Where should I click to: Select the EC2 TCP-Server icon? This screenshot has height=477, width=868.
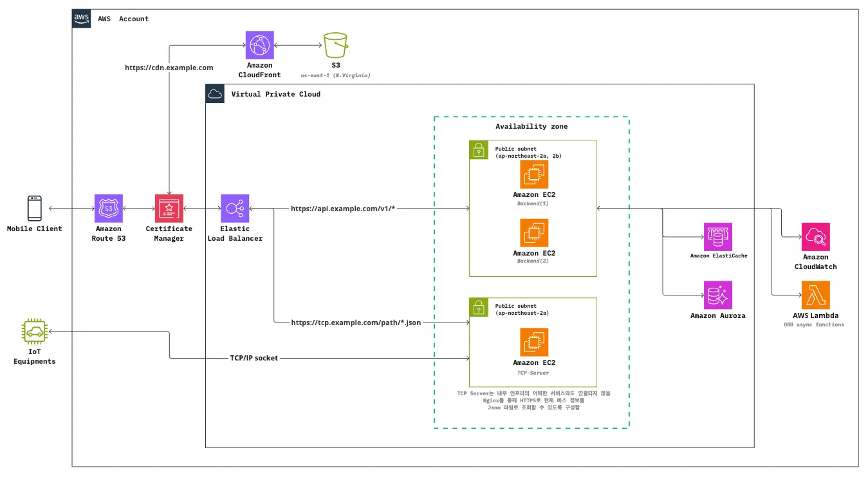pos(534,342)
